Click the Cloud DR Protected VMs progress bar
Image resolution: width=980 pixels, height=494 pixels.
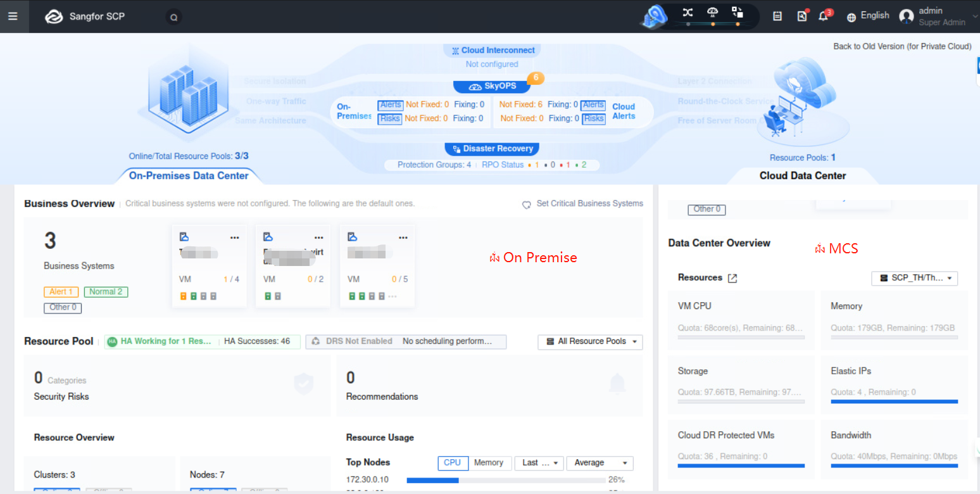(x=741, y=465)
